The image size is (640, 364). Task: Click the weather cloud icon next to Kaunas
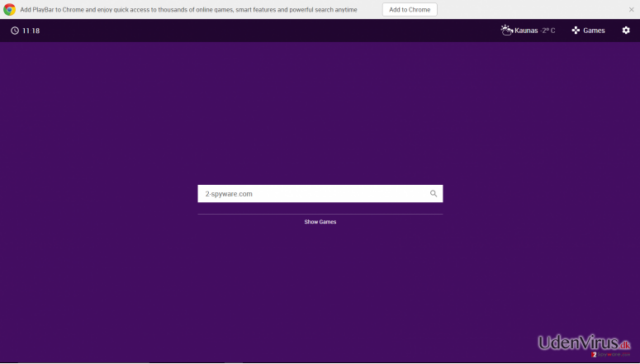(x=507, y=30)
